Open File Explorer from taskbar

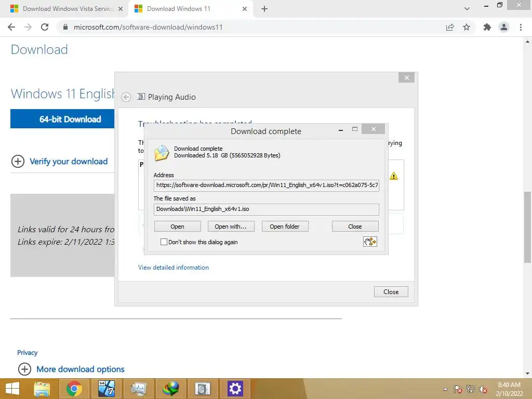coord(42,389)
